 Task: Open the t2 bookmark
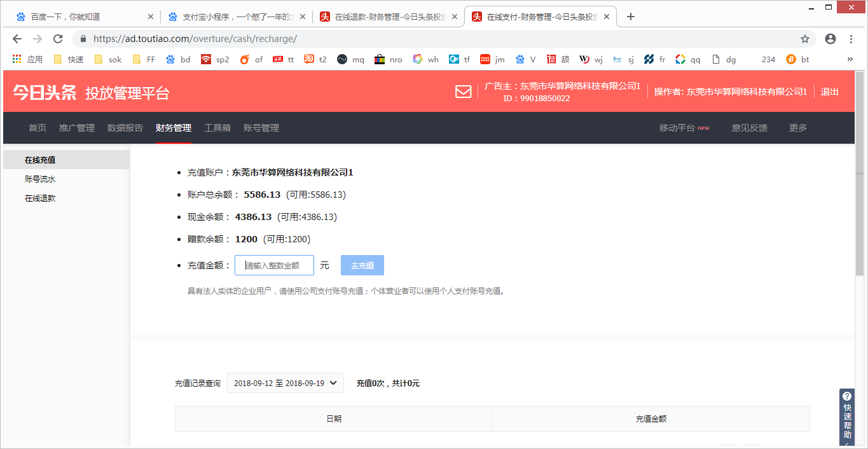click(x=315, y=59)
